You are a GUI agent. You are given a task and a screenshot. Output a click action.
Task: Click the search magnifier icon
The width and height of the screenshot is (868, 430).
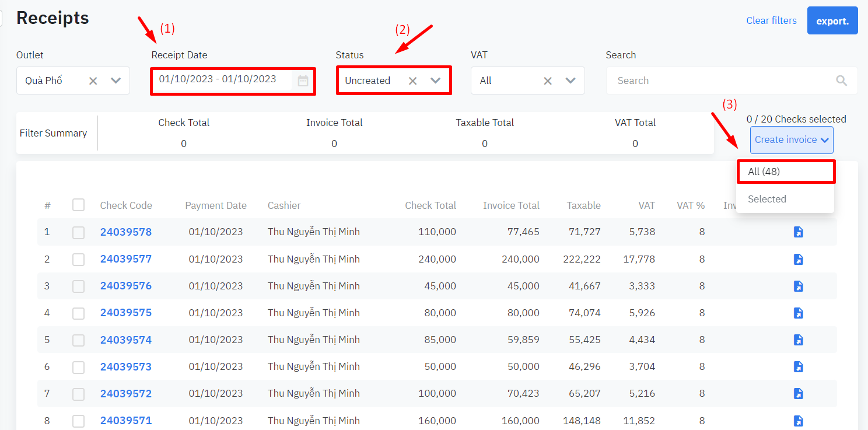pos(841,81)
